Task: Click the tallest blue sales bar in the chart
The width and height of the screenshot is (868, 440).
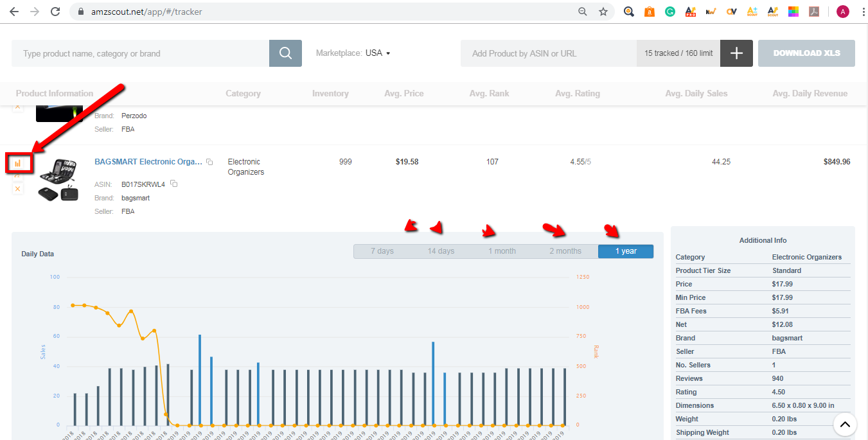Action: [x=200, y=380]
